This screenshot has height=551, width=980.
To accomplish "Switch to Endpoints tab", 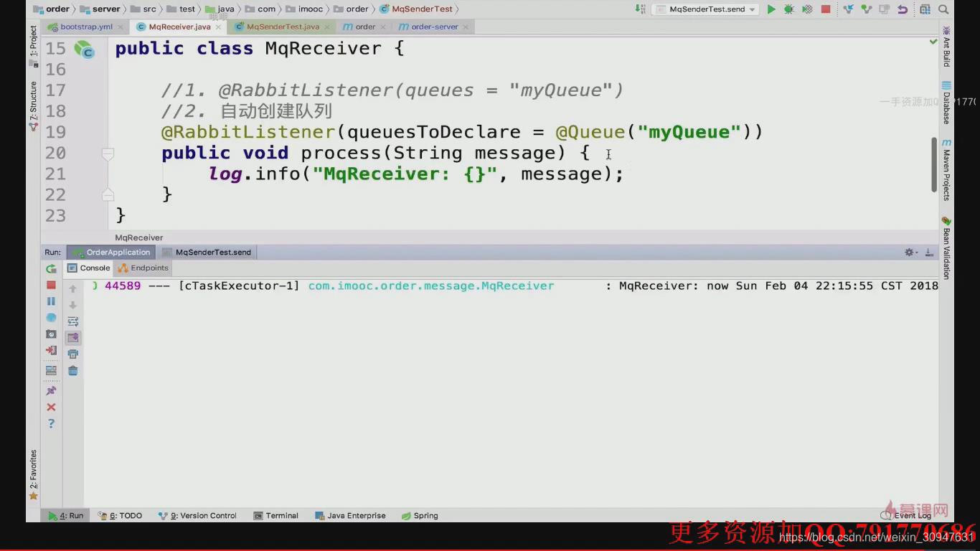I will point(143,268).
